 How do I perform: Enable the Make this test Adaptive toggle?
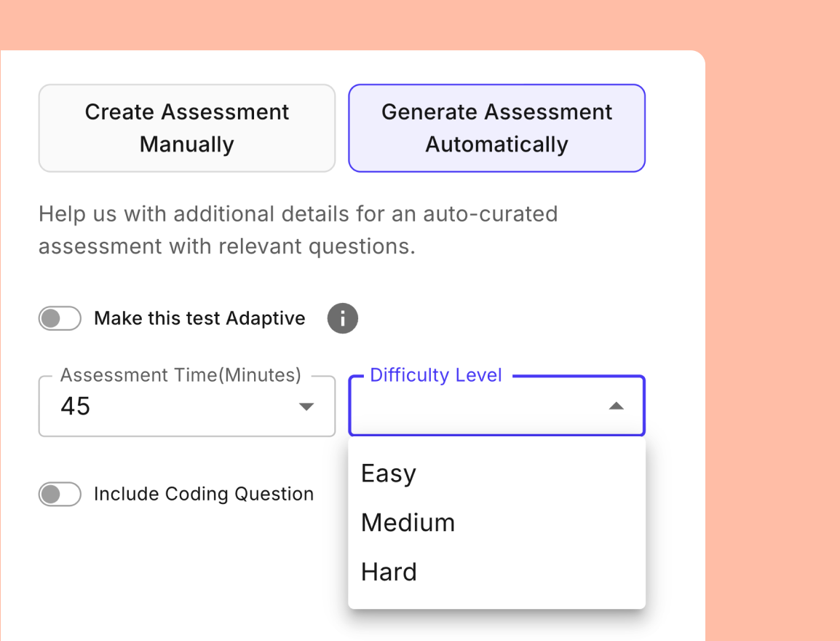coord(60,318)
